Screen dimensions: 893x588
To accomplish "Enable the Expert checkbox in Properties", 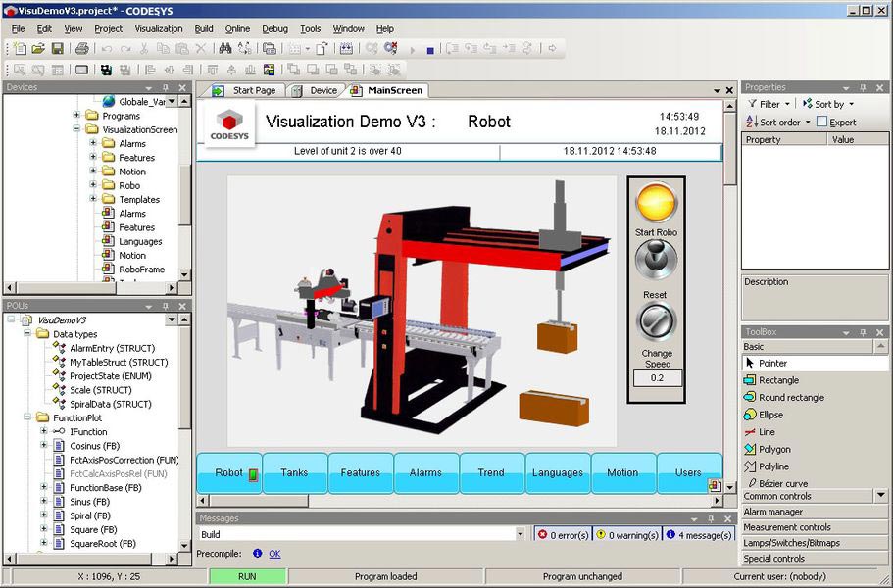I will [x=821, y=122].
